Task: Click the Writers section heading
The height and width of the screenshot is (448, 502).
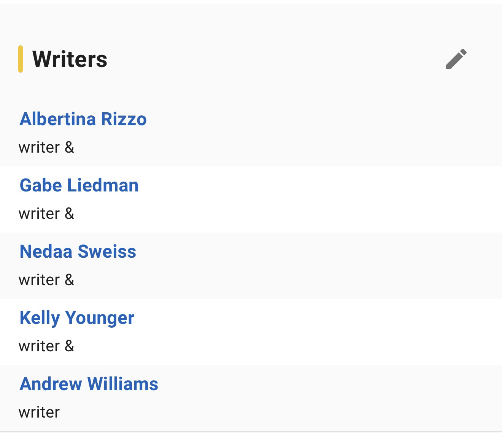Action: pyautogui.click(x=70, y=59)
